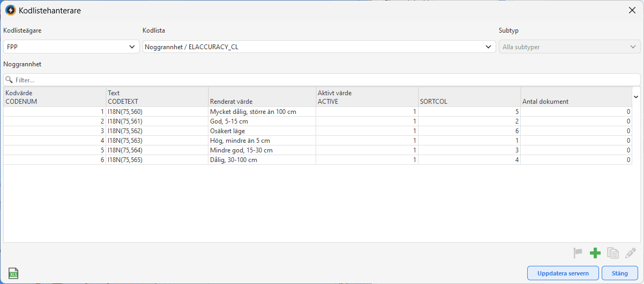The image size is (644, 284).
Task: Click the gray flag icon
Action: click(578, 253)
